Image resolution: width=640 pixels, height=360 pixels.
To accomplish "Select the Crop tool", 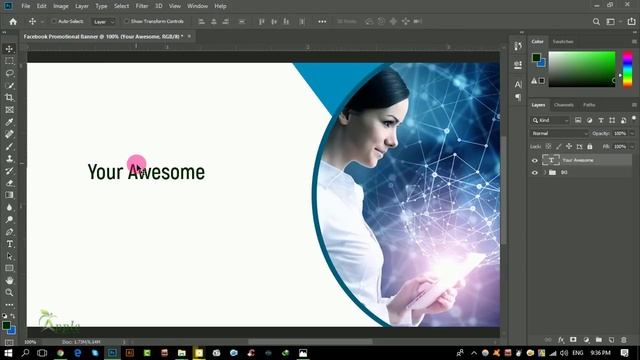I will [9, 98].
